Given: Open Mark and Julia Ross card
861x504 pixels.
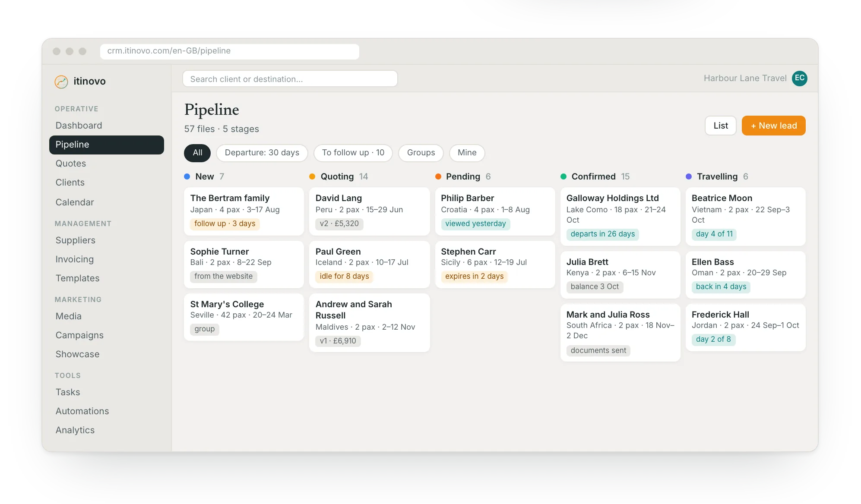Looking at the screenshot, I should coord(620,332).
